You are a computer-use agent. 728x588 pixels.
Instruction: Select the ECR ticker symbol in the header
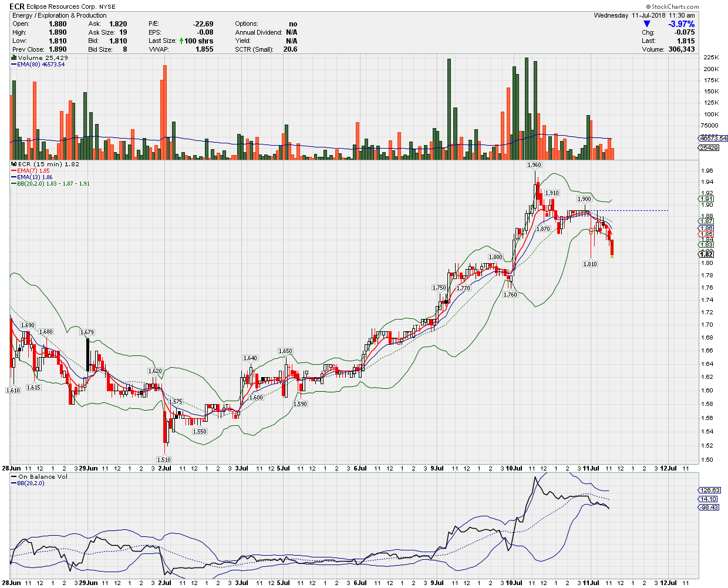point(17,6)
